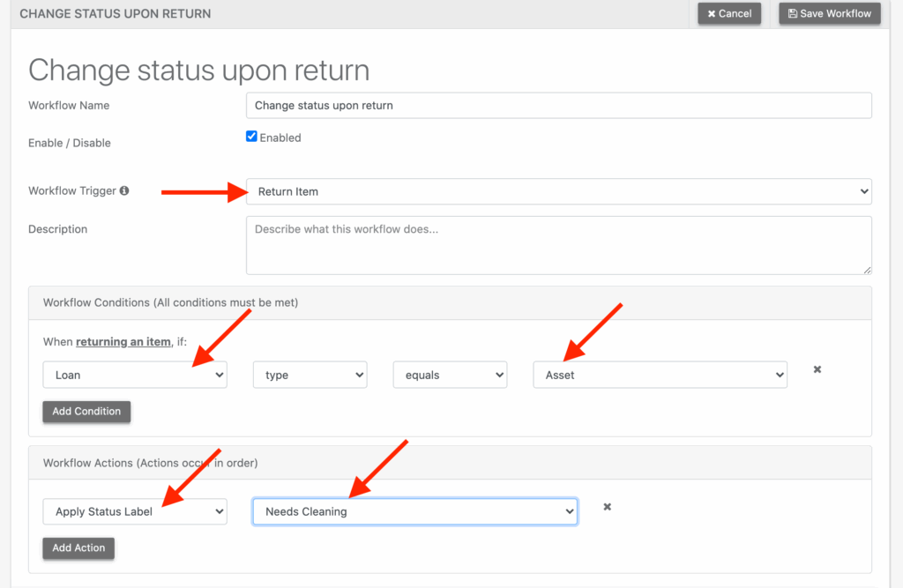Image resolution: width=903 pixels, height=588 pixels.
Task: Remove the Loan type condition row
Action: coord(817,369)
